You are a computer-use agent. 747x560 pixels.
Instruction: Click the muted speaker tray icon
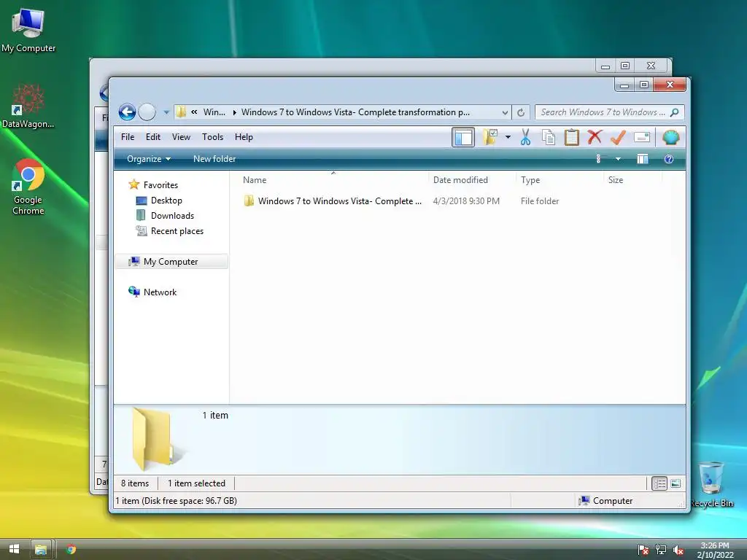pyautogui.click(x=678, y=550)
